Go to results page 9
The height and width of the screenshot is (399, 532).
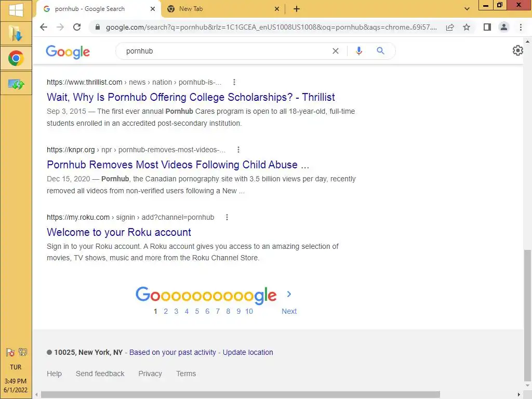238,311
